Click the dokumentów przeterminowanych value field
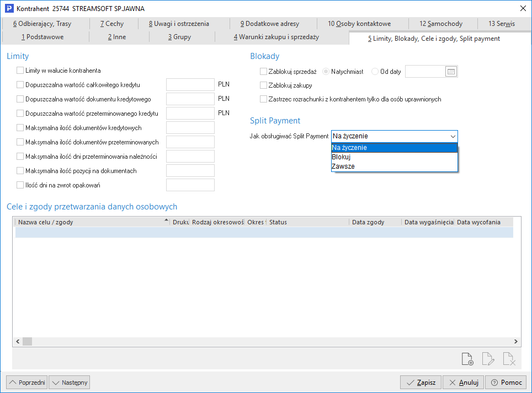 [190, 142]
